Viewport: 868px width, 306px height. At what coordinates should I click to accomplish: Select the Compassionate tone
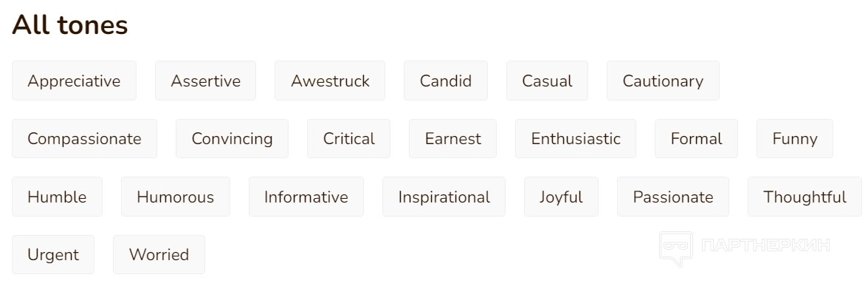[x=84, y=138]
